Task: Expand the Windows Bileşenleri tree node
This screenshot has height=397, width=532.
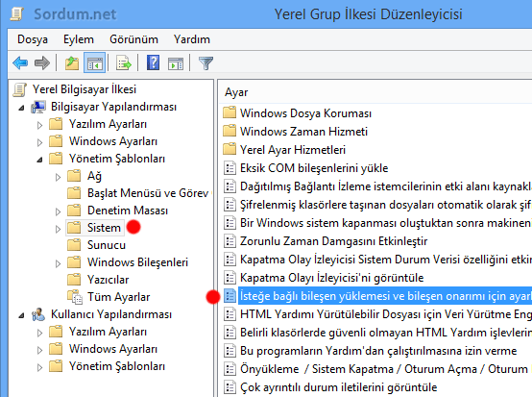Action: click(x=58, y=263)
